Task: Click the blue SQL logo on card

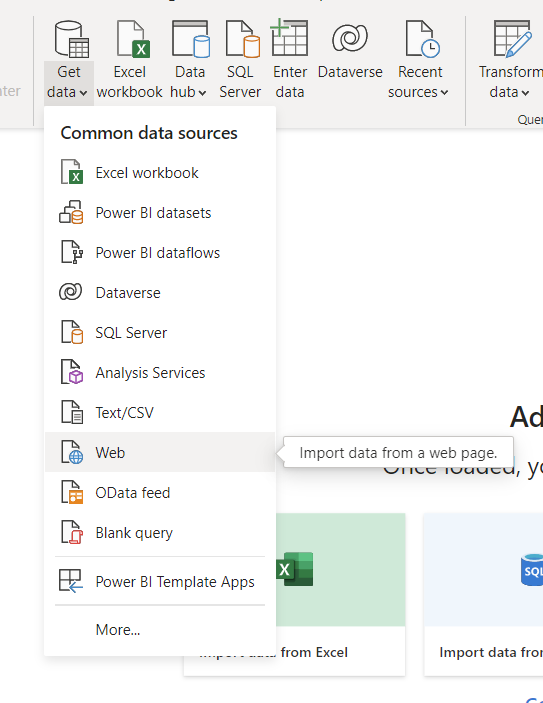Action: 532,570
